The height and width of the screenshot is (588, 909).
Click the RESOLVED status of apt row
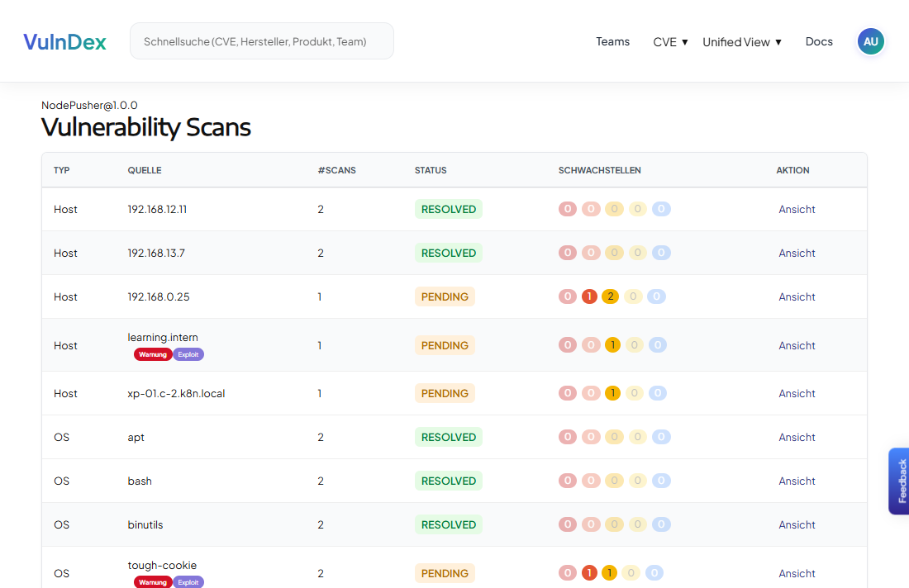(x=448, y=437)
